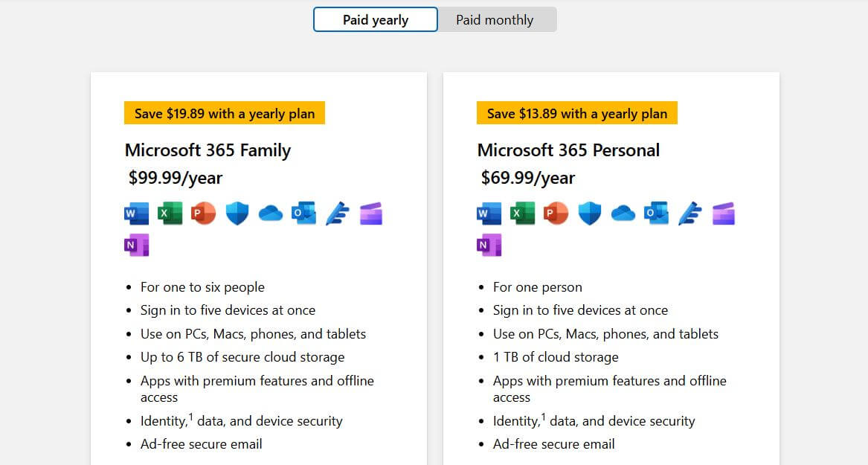Click the Defender shield icon in the Family card

click(x=237, y=213)
